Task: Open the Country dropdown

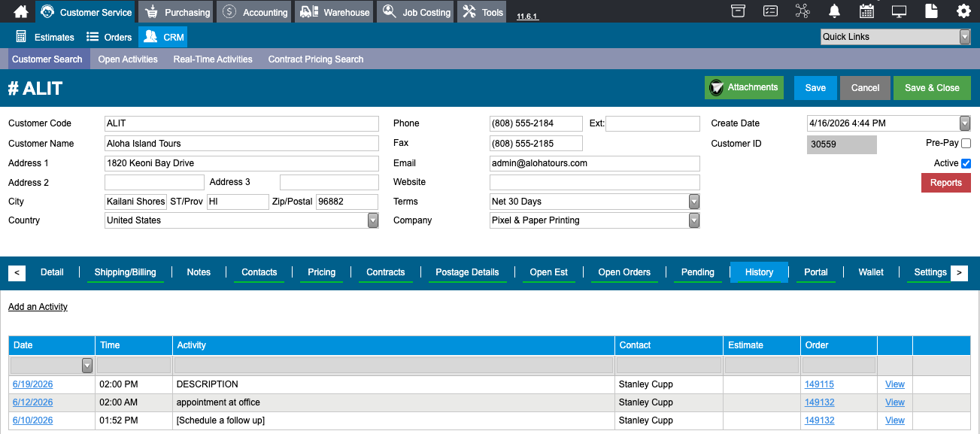Action: (x=373, y=220)
